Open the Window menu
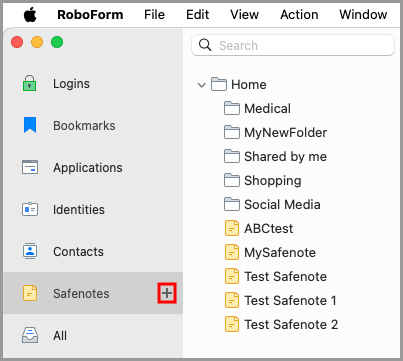403x361 pixels. [363, 15]
